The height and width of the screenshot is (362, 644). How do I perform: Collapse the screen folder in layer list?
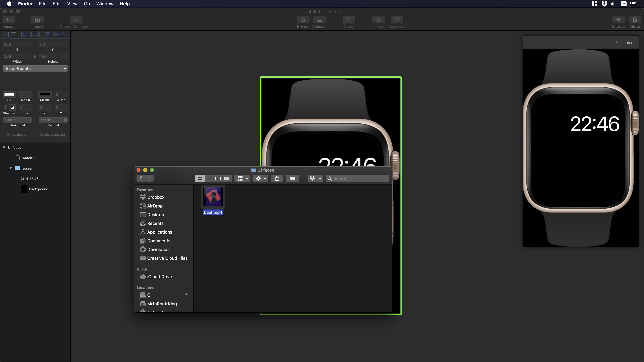click(x=11, y=168)
